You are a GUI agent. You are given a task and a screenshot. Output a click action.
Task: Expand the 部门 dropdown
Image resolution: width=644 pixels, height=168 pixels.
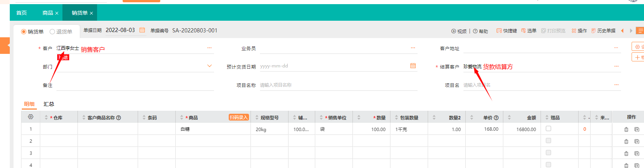tap(210, 66)
